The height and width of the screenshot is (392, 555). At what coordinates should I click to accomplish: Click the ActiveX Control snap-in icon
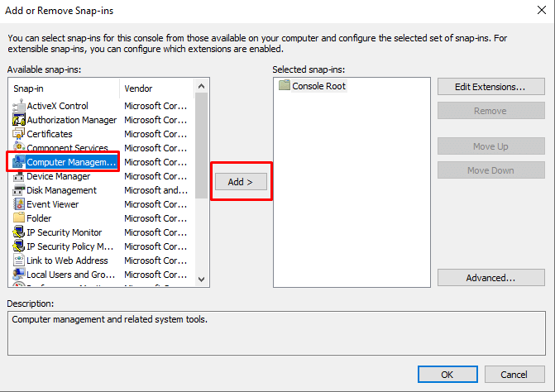click(19, 106)
